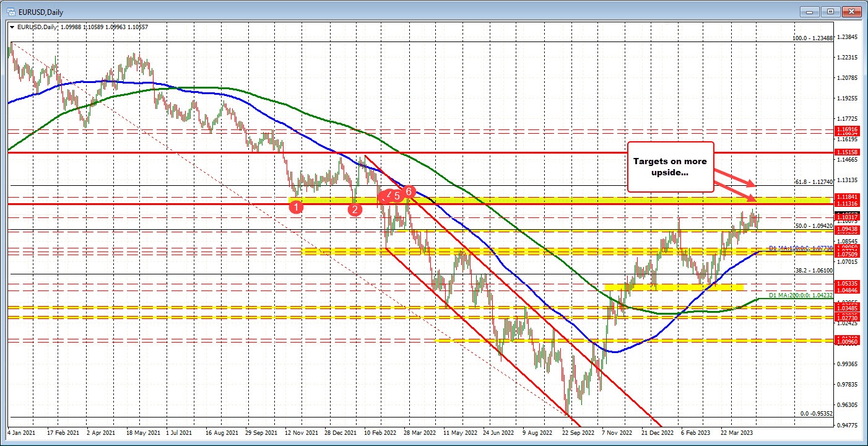Image resolution: width=868 pixels, height=446 pixels.
Task: Click the red 1.03485 price tag
Action: 846,308
